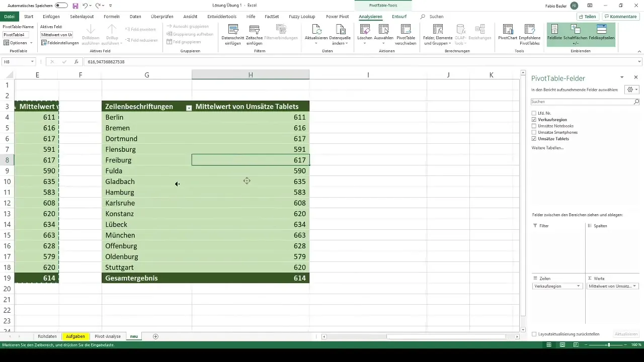
Task: Open the Power Pivot tab
Action: coord(337,17)
